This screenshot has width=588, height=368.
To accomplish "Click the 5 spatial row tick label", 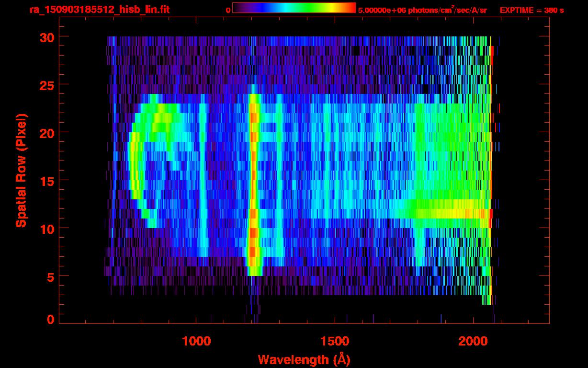I will coord(51,276).
